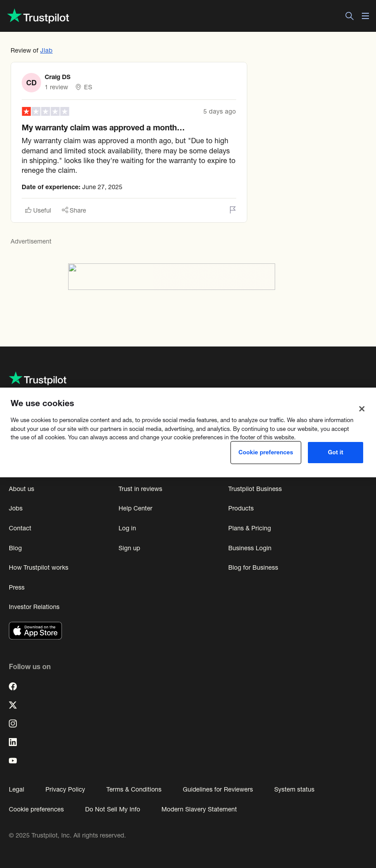Open Privacy Policy link
Image resolution: width=376 pixels, height=868 pixels.
click(x=65, y=789)
